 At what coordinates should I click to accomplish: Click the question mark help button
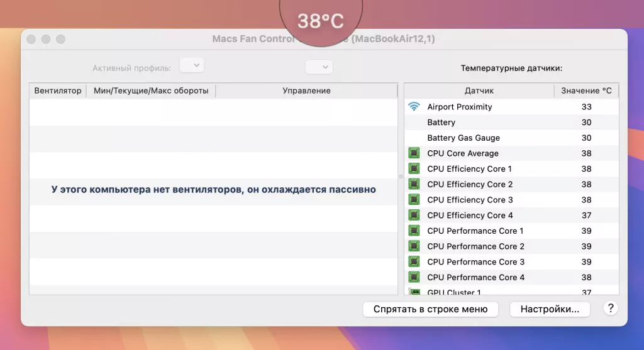tap(610, 309)
